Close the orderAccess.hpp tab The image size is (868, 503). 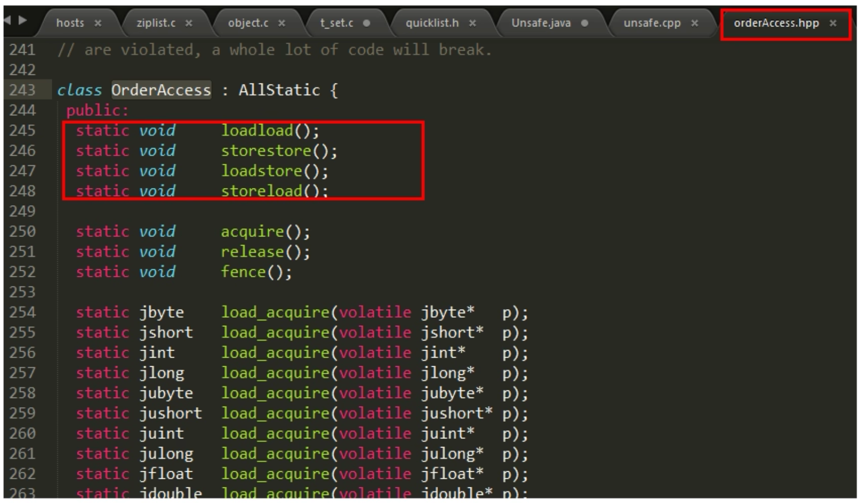tap(833, 23)
